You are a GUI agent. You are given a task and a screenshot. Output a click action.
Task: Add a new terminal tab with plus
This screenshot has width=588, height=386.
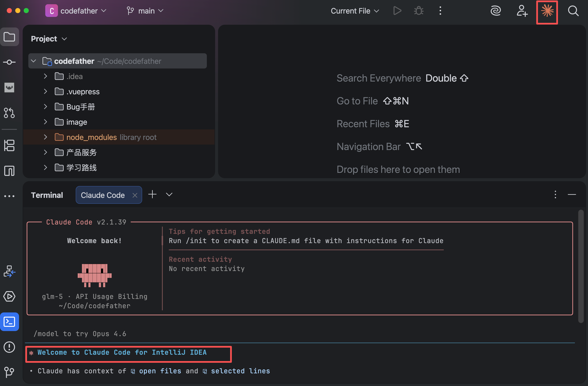(152, 195)
